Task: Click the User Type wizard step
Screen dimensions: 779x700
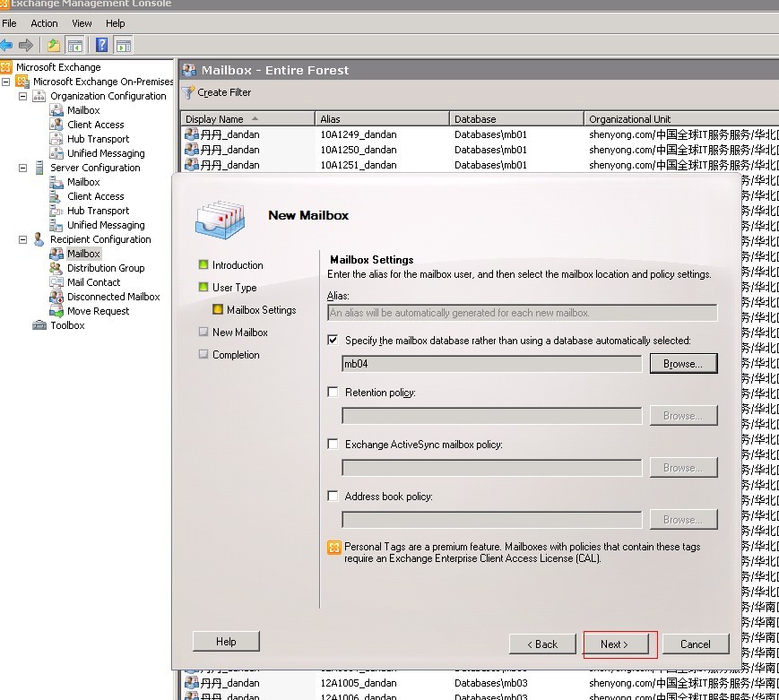Action: (x=235, y=287)
